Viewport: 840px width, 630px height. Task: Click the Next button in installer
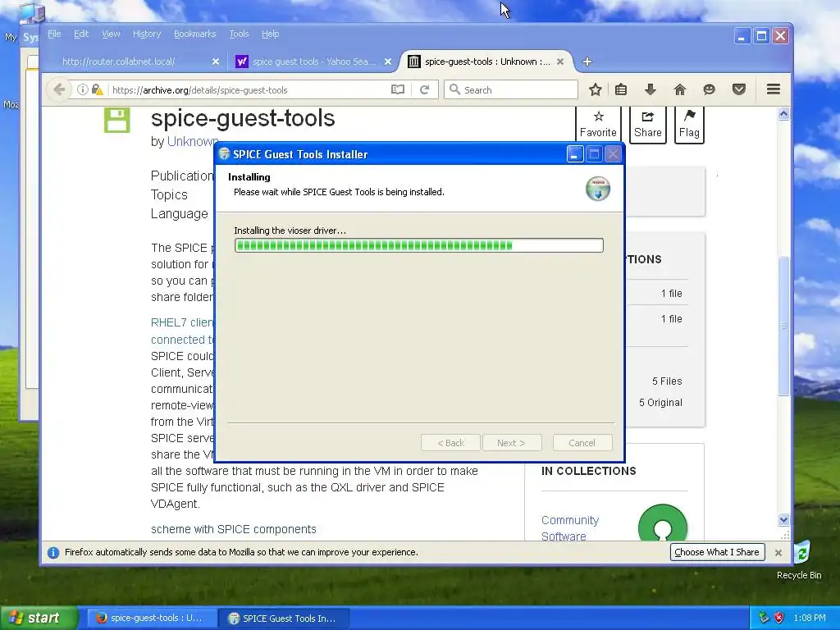pos(511,443)
